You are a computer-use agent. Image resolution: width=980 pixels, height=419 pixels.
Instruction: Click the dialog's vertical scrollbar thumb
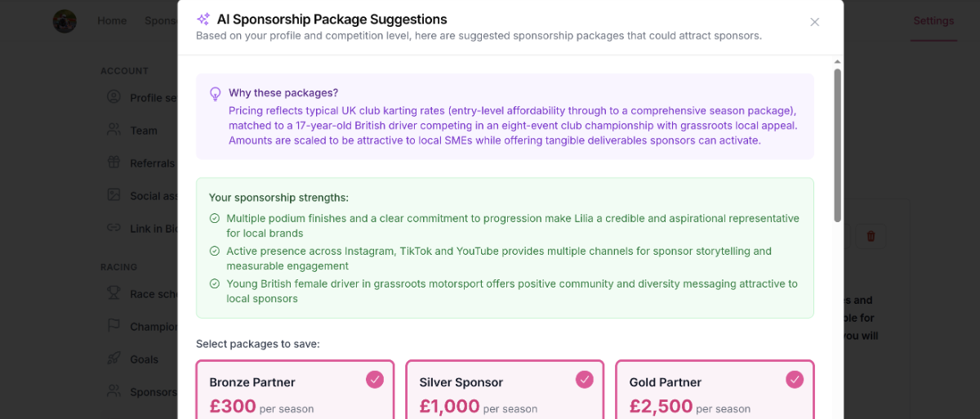pyautogui.click(x=837, y=145)
